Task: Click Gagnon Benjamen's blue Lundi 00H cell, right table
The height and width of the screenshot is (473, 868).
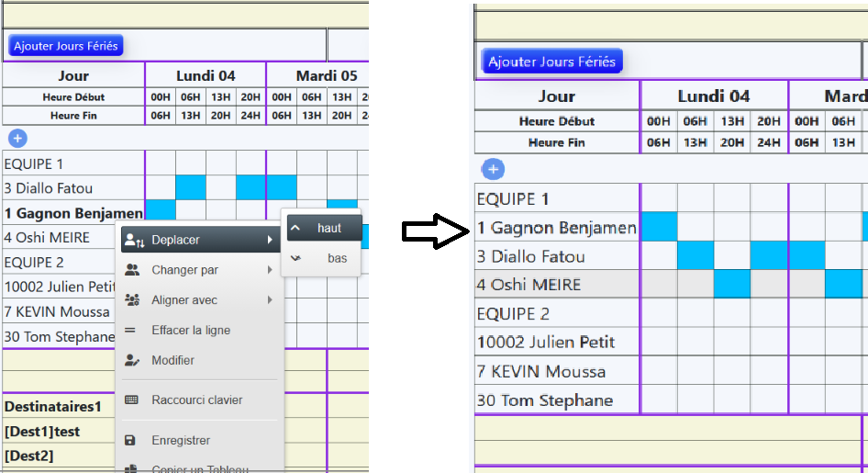Action: click(x=659, y=227)
